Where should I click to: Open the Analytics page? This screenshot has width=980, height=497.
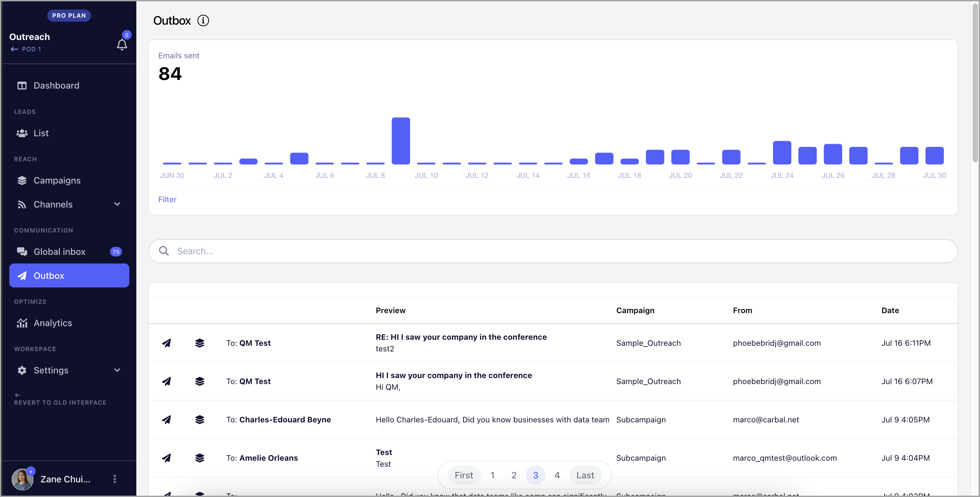point(69,323)
